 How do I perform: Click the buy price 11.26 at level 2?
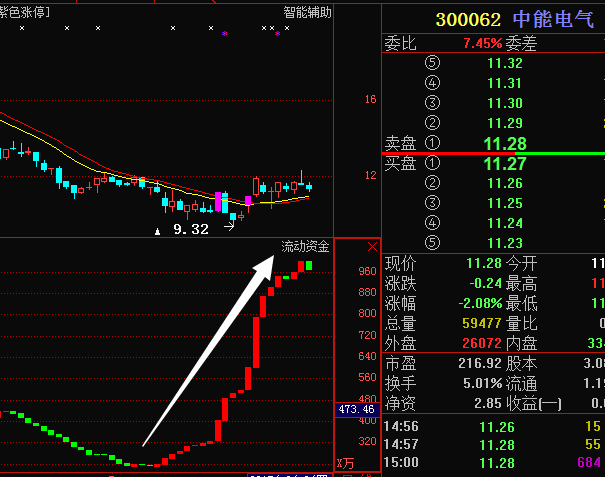pyautogui.click(x=504, y=183)
